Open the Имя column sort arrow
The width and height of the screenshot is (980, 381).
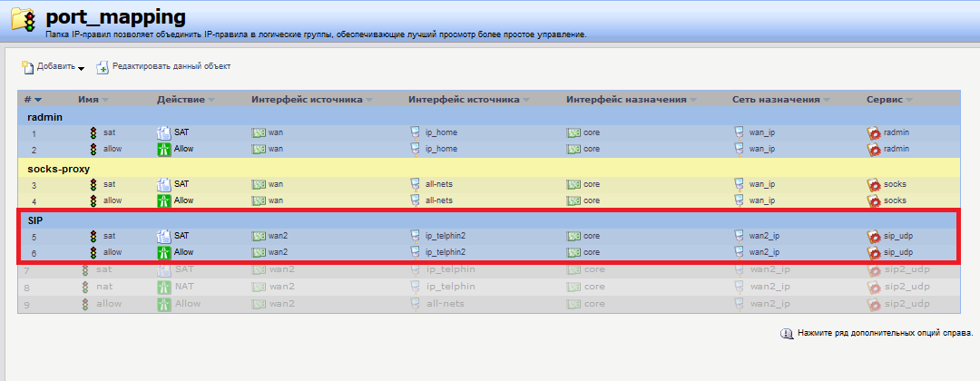105,100
